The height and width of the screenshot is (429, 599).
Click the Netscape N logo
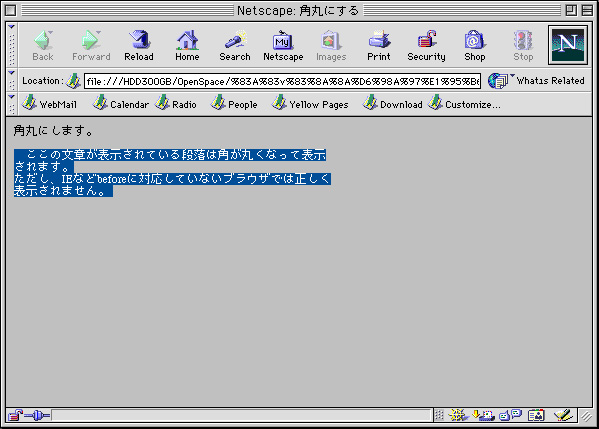(x=568, y=45)
